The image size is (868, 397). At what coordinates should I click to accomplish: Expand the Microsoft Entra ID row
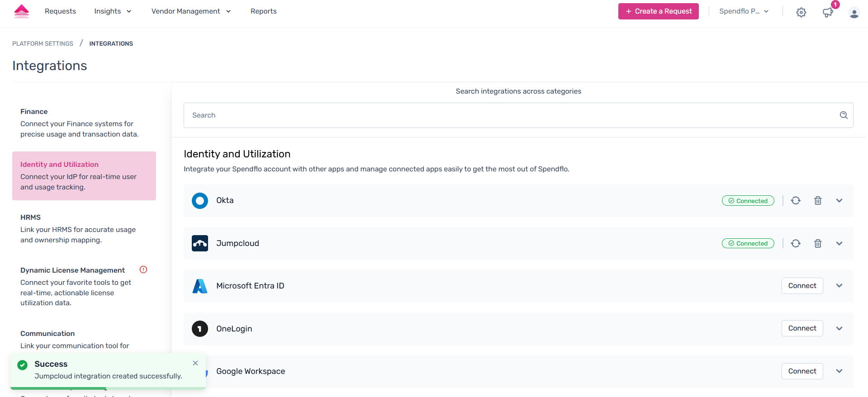tap(839, 286)
